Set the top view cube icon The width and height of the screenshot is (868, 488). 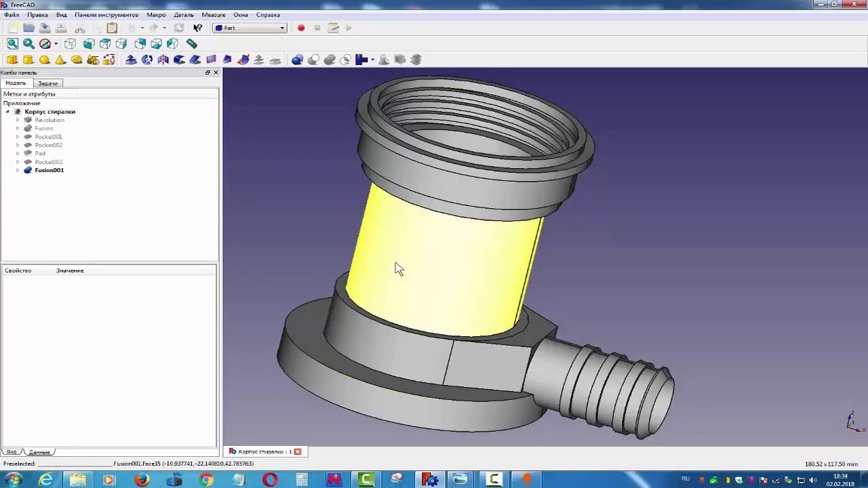pos(105,43)
